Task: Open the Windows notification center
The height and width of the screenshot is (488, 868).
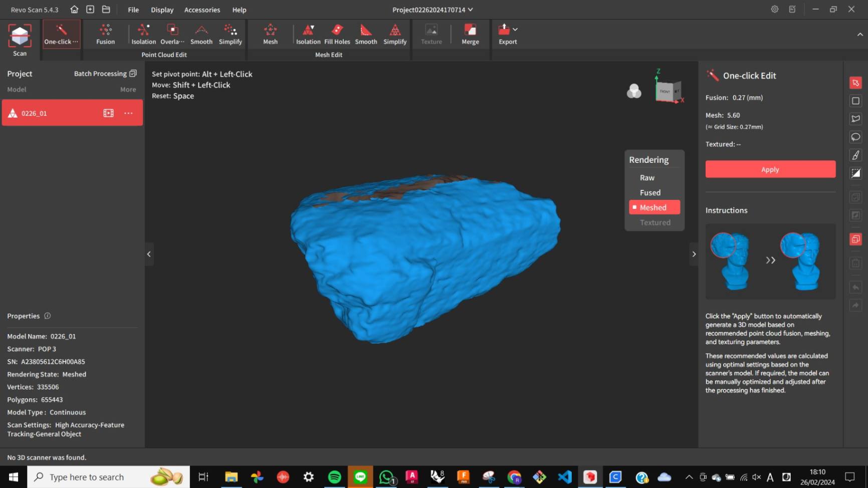Action: [x=849, y=477]
